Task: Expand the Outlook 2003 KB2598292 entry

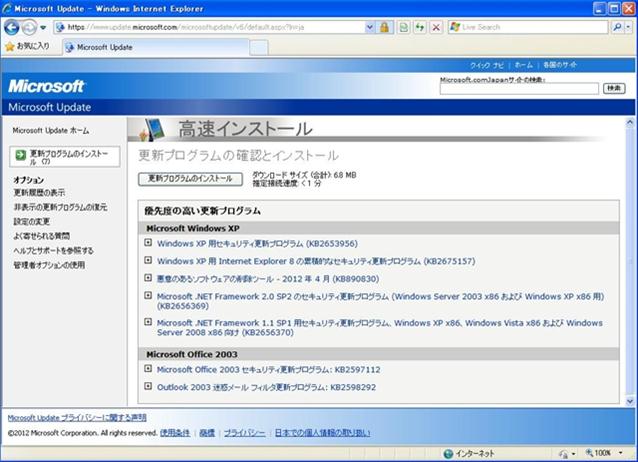Action: point(148,386)
